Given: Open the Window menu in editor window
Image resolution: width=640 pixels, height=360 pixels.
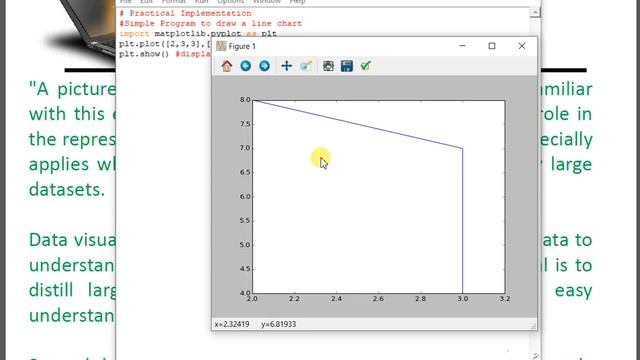Looking at the screenshot, I should pyautogui.click(x=267, y=2).
